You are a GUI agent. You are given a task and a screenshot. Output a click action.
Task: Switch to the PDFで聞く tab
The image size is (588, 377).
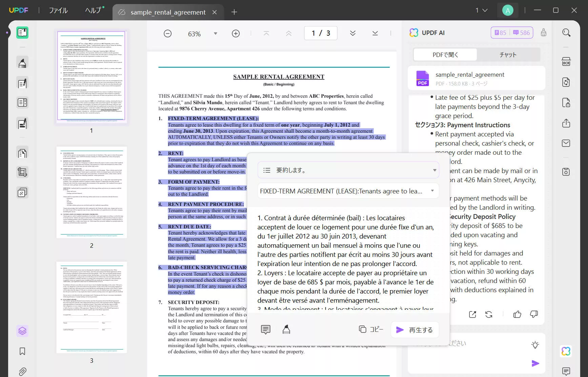[x=445, y=55]
